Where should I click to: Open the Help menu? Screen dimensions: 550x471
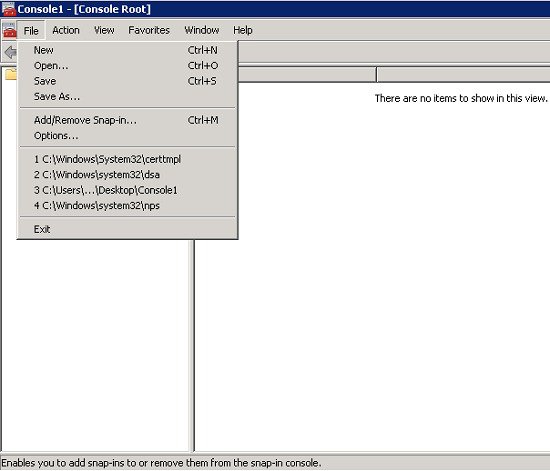pyautogui.click(x=243, y=31)
